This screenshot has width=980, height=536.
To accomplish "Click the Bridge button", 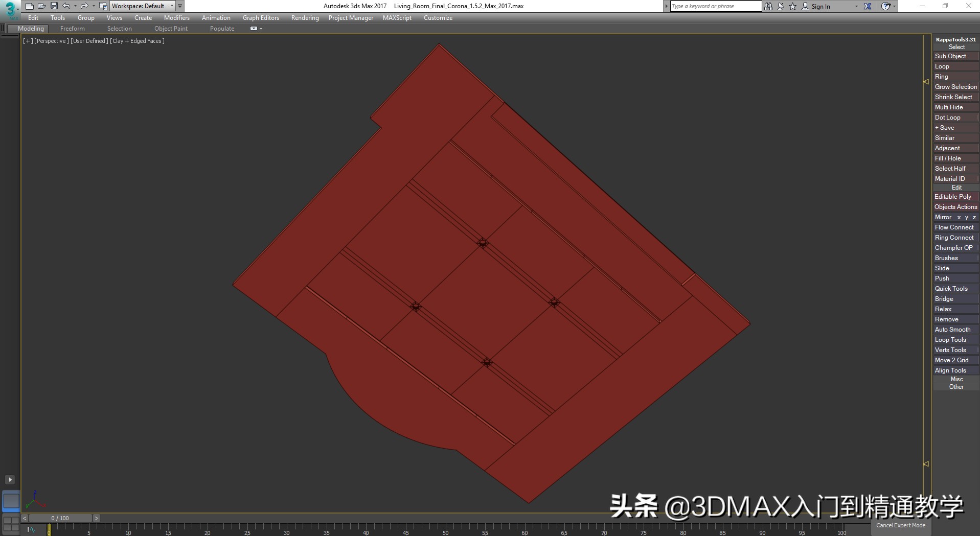I will tap(956, 299).
